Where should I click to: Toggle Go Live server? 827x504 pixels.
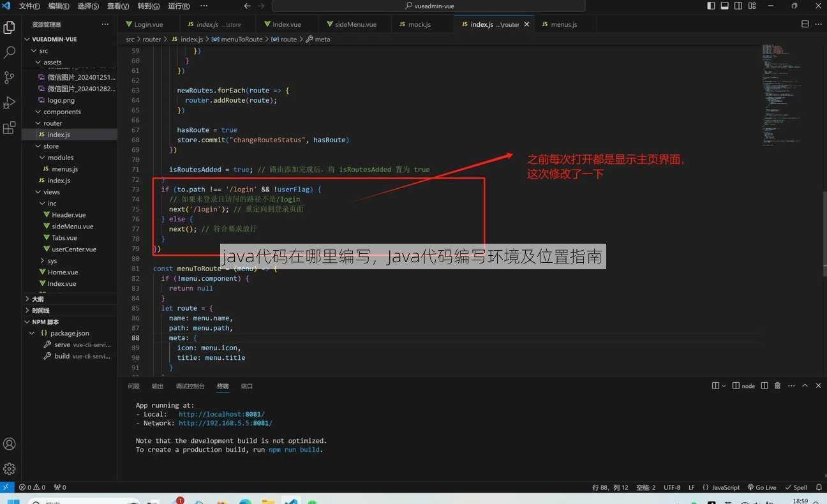(762, 487)
